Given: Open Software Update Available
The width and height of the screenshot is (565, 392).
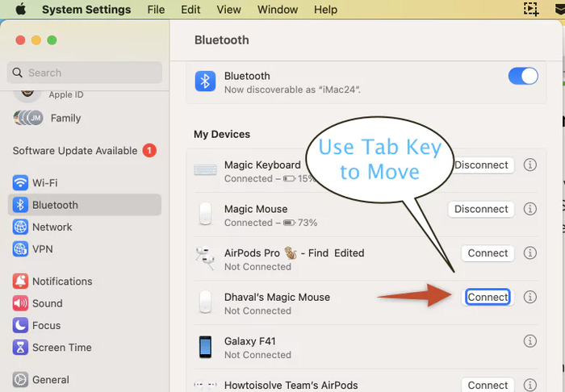Looking at the screenshot, I should pyautogui.click(x=75, y=151).
